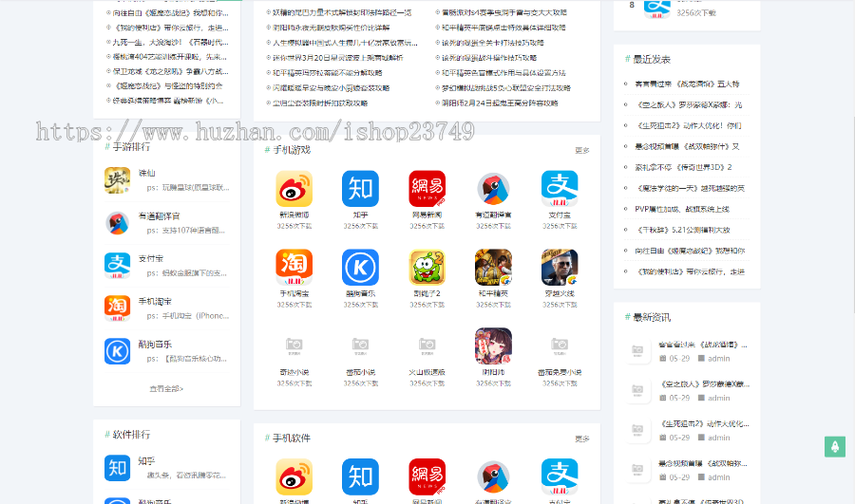Open the 有道翻译官 title in 手游排行
855x504 pixels.
point(160,215)
